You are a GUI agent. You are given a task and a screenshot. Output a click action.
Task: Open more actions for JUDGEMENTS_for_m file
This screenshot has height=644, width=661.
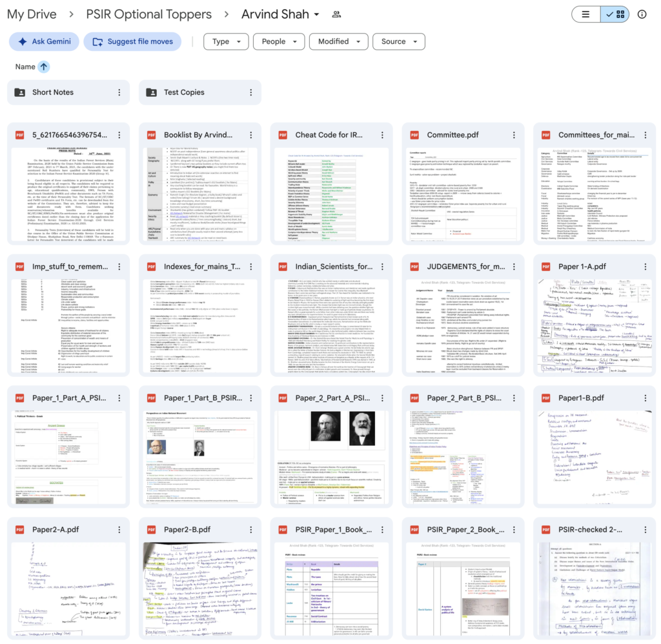[514, 267]
